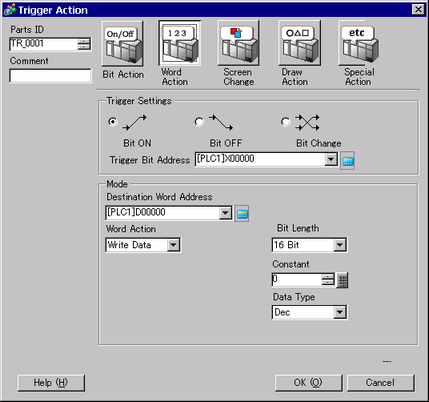Image resolution: width=429 pixels, height=402 pixels.
Task: Open address keypad for Trigger Bit Address
Action: click(x=347, y=161)
